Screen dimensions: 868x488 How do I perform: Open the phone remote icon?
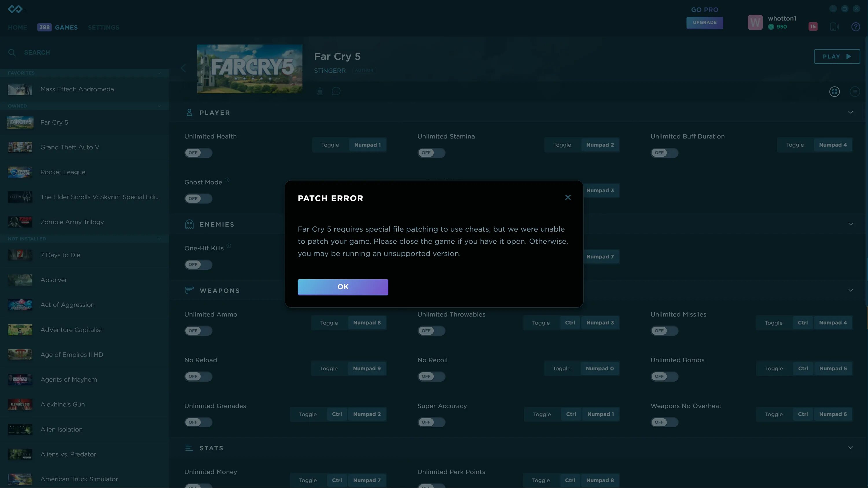tap(834, 27)
